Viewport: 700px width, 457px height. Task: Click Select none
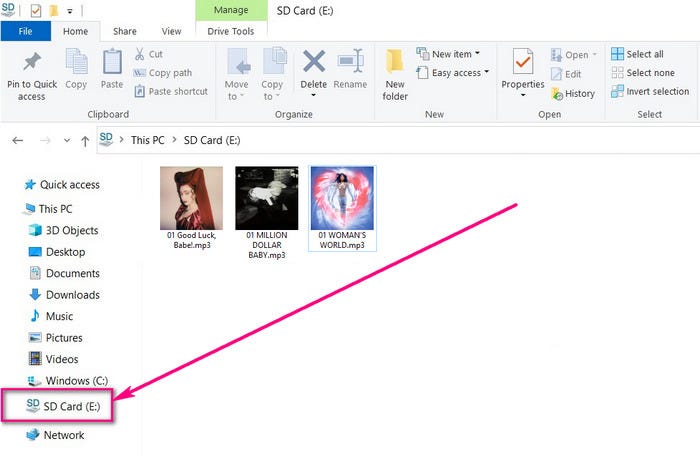[643, 73]
